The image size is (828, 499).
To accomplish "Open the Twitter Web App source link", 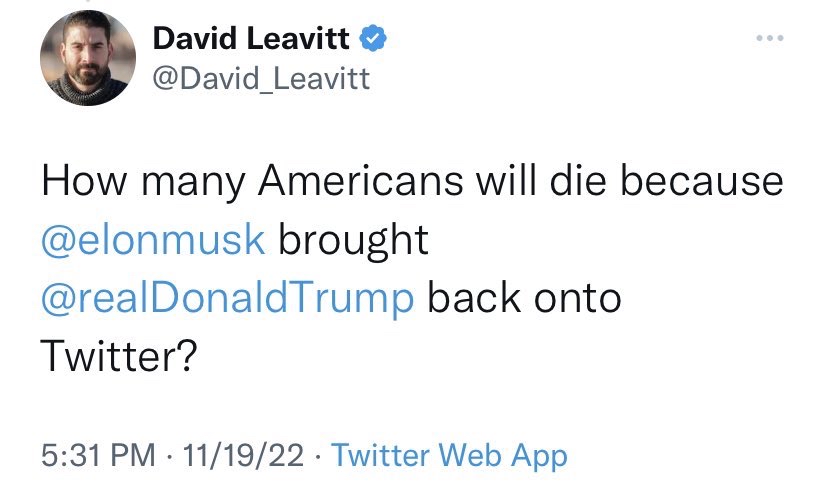I will [449, 456].
